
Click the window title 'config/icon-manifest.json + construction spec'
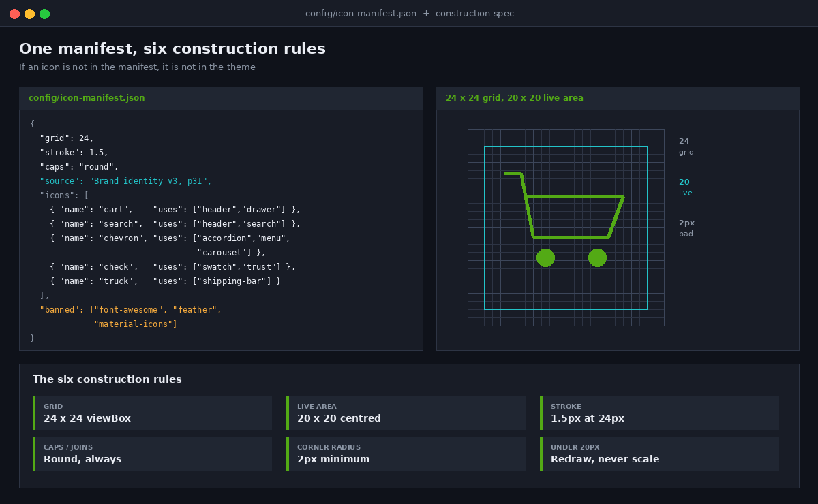(410, 14)
